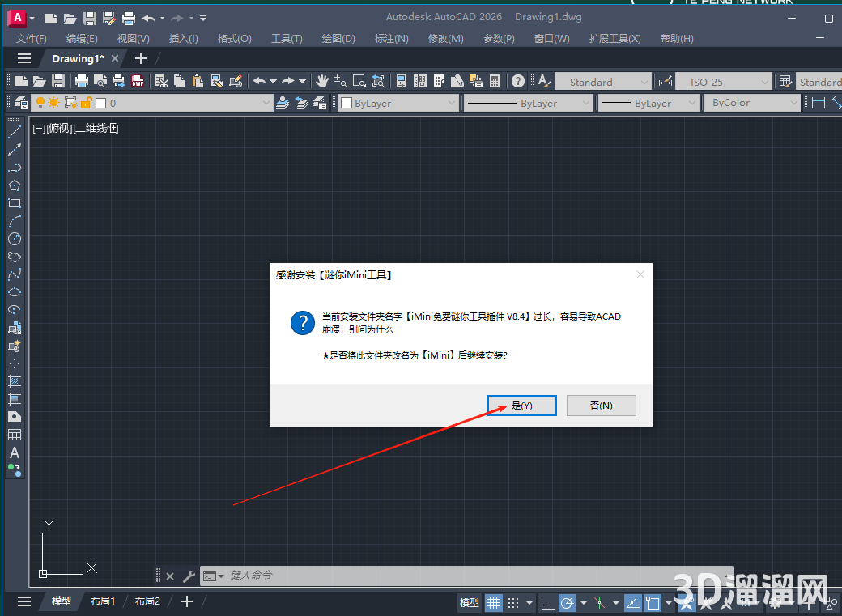Click the 否(N) button in dialog
Screen dimensions: 842x616
click(x=602, y=406)
